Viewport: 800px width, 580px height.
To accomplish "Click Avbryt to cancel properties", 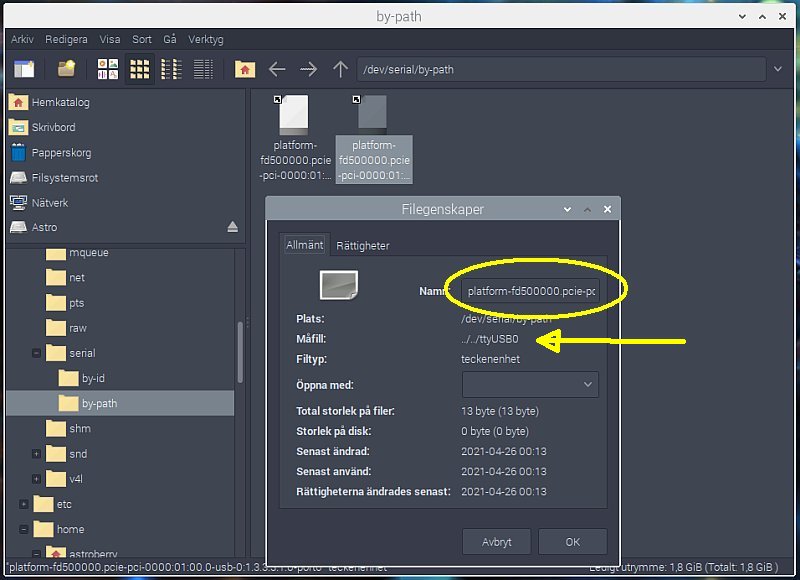I will pyautogui.click(x=496, y=542).
